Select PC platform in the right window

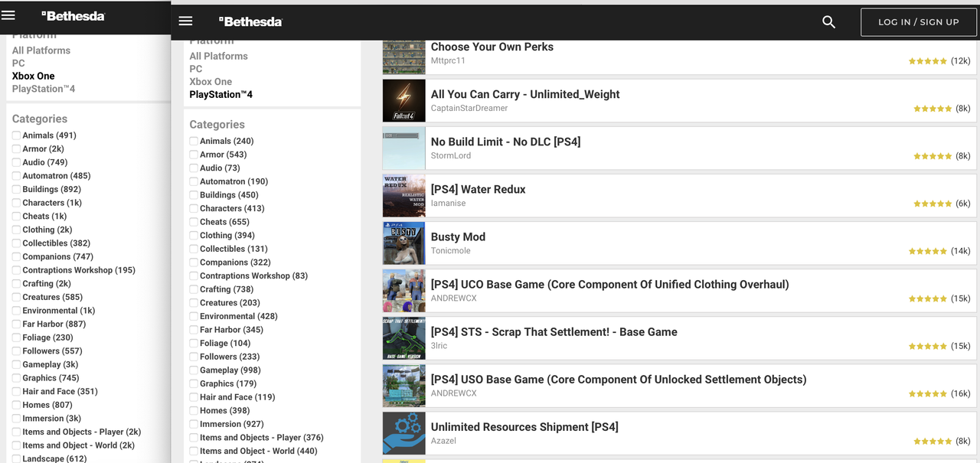coord(196,69)
